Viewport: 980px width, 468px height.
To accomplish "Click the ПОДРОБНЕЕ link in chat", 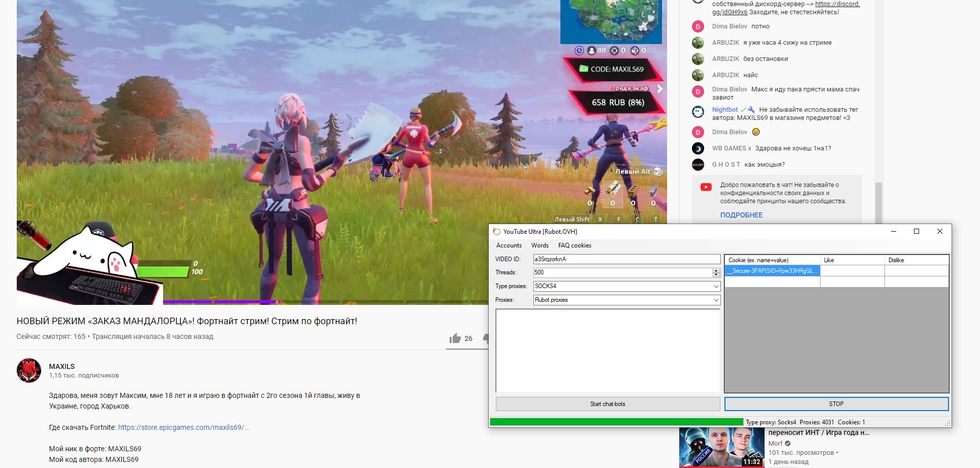I will [741, 215].
